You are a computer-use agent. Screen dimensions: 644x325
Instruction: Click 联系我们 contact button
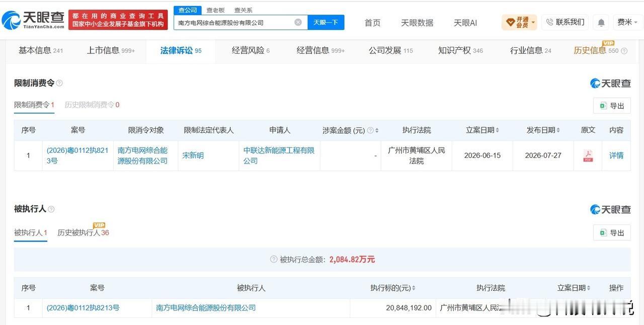pos(565,22)
